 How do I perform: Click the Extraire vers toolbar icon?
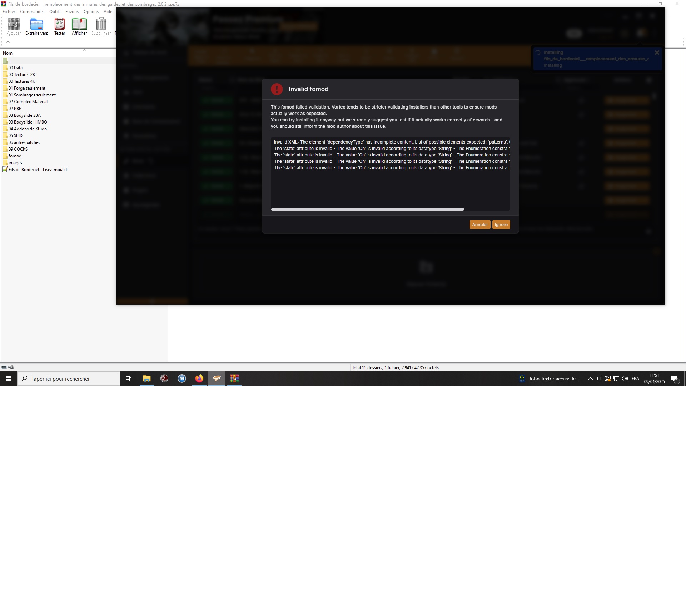(x=36, y=27)
